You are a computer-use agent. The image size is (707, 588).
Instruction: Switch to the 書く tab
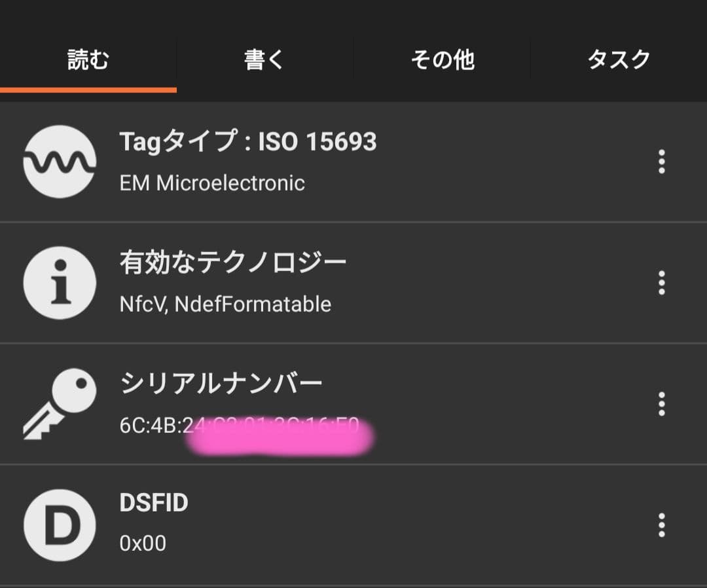pyautogui.click(x=265, y=59)
